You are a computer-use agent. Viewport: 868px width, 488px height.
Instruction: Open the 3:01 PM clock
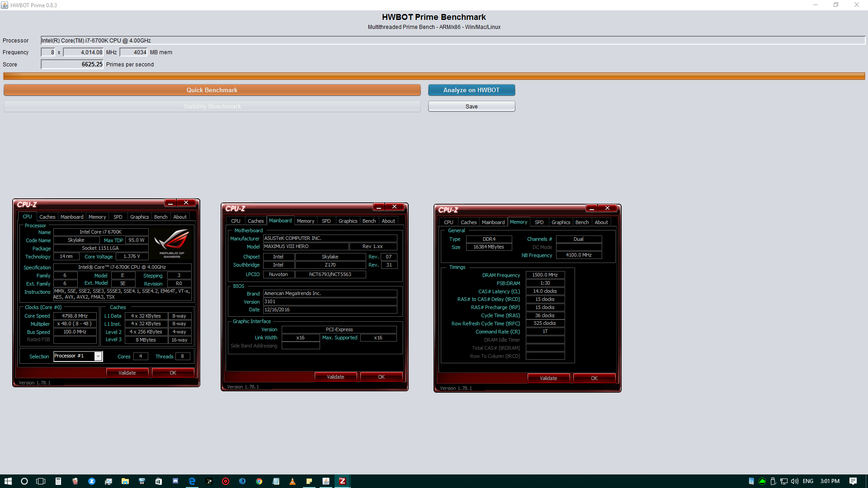pyautogui.click(x=830, y=481)
